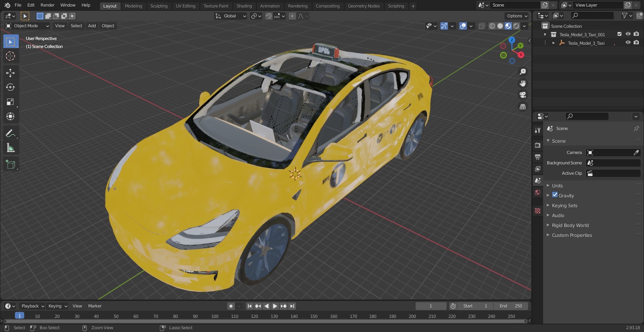This screenshot has height=332, width=644.
Task: Open the Global transform orientation dropdown
Action: pos(231,16)
